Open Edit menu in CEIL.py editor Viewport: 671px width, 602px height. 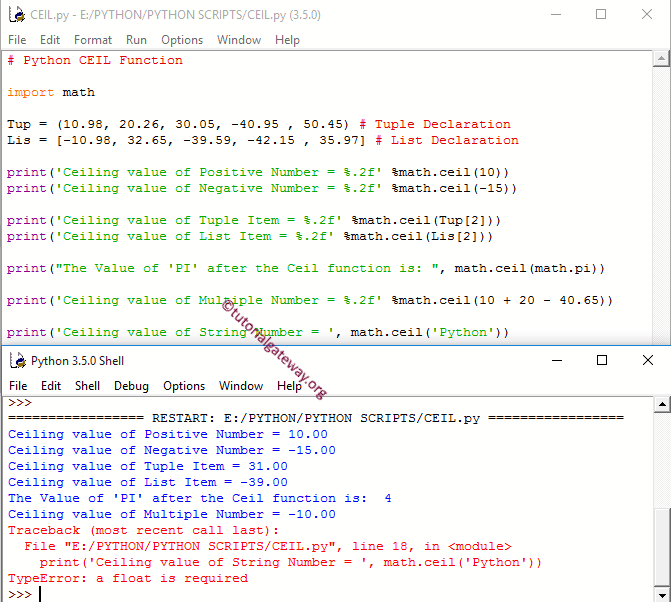50,40
